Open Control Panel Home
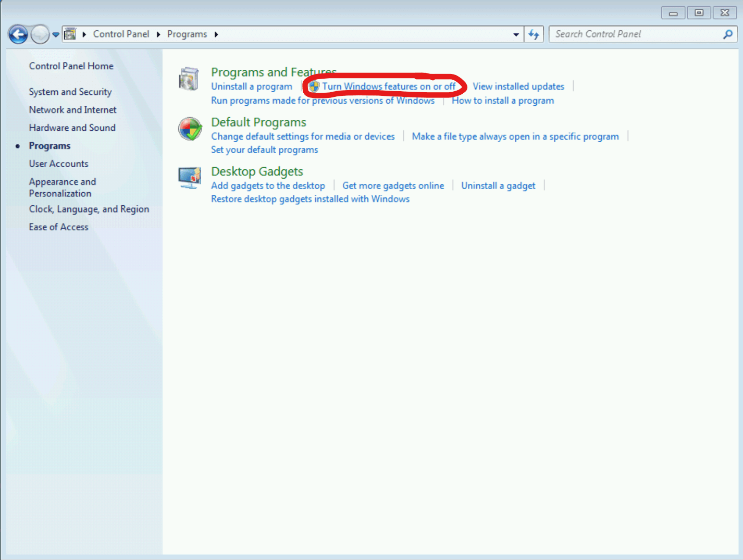 pos(71,66)
